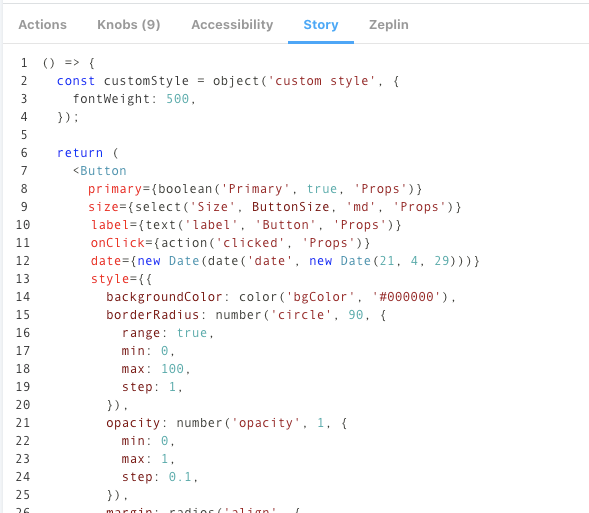Open the Zeplin tab
589x513 pixels.
[x=388, y=25]
